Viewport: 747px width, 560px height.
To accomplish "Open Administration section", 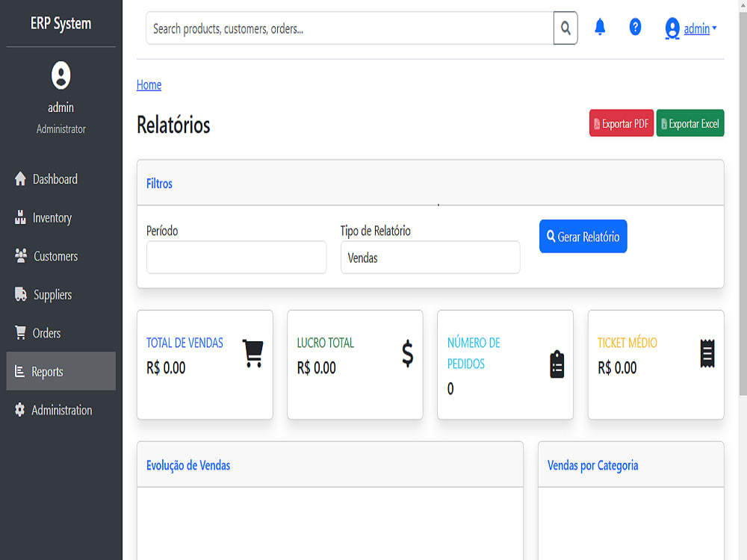I will tap(61, 410).
